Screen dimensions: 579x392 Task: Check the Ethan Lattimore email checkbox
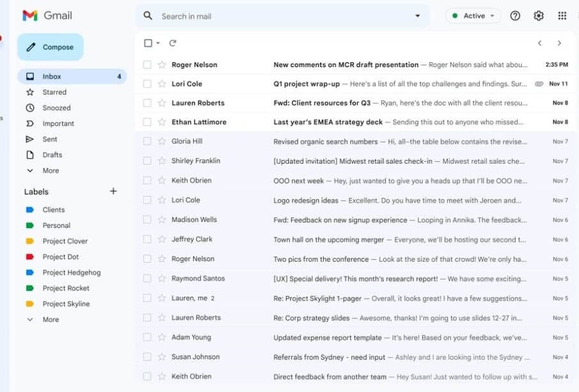click(x=147, y=122)
